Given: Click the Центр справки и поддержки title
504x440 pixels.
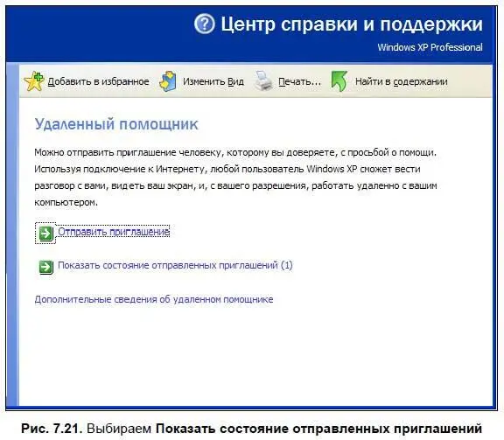Looking at the screenshot, I should 352,24.
